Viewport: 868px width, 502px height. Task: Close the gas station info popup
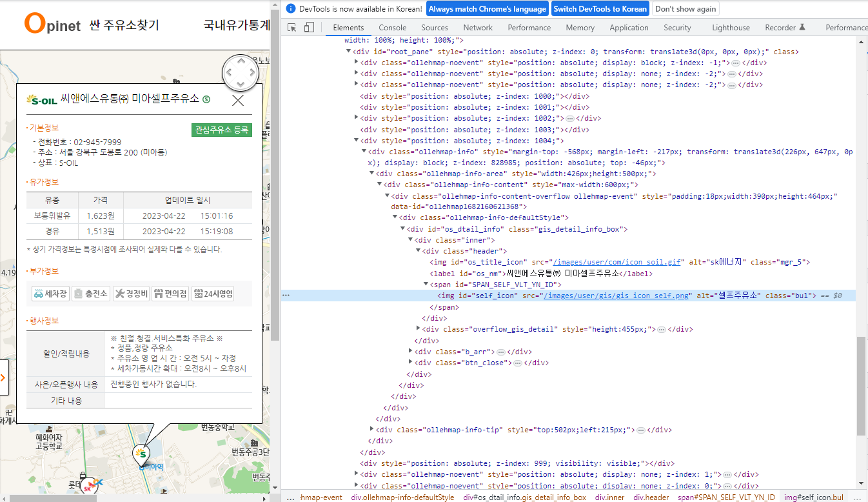tap(238, 100)
